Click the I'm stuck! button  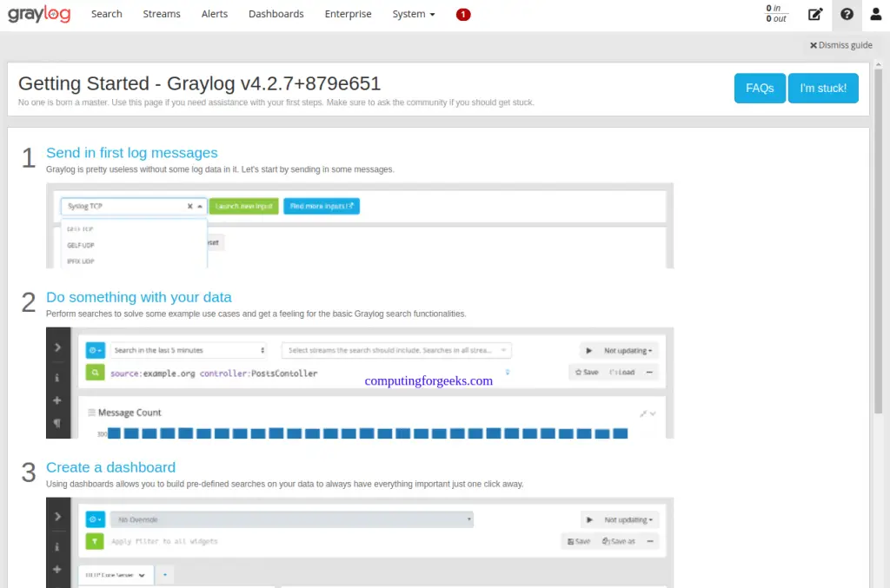click(822, 88)
